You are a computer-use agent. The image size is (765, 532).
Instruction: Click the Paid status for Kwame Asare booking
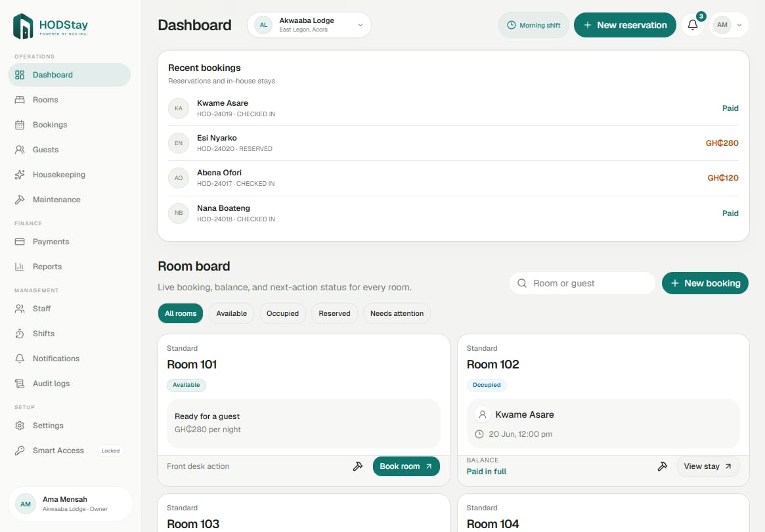click(x=730, y=108)
